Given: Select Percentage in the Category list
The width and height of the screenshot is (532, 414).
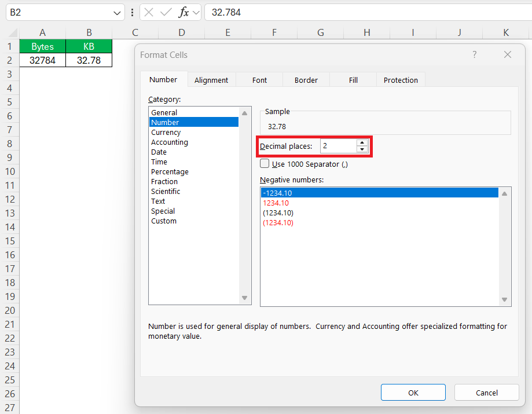Looking at the screenshot, I should point(170,171).
